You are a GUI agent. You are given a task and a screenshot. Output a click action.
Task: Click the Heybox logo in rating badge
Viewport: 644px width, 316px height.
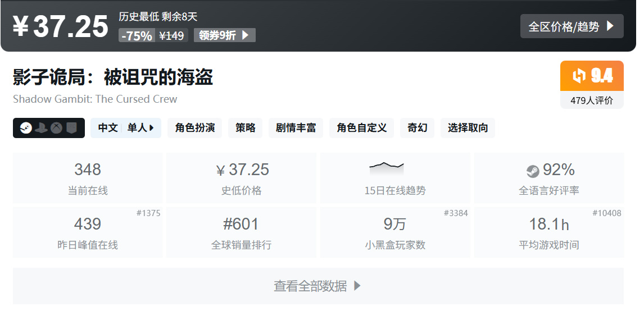point(579,76)
